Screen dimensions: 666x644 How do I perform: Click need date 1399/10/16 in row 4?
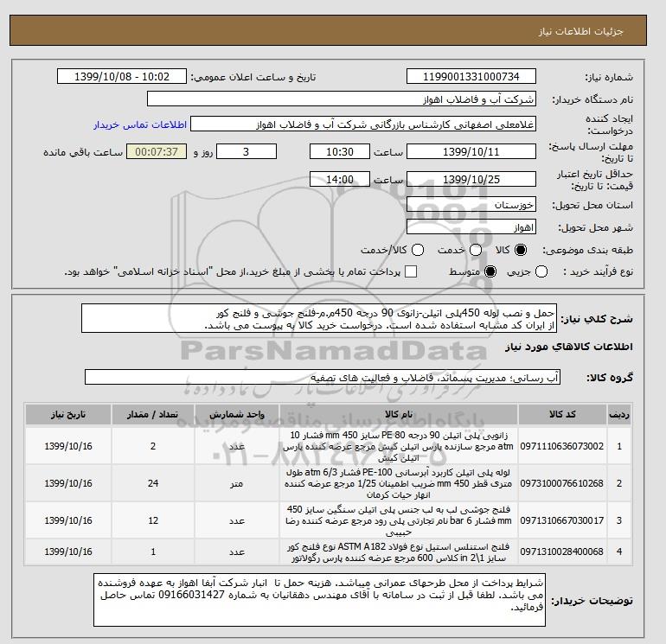pyautogui.click(x=68, y=552)
